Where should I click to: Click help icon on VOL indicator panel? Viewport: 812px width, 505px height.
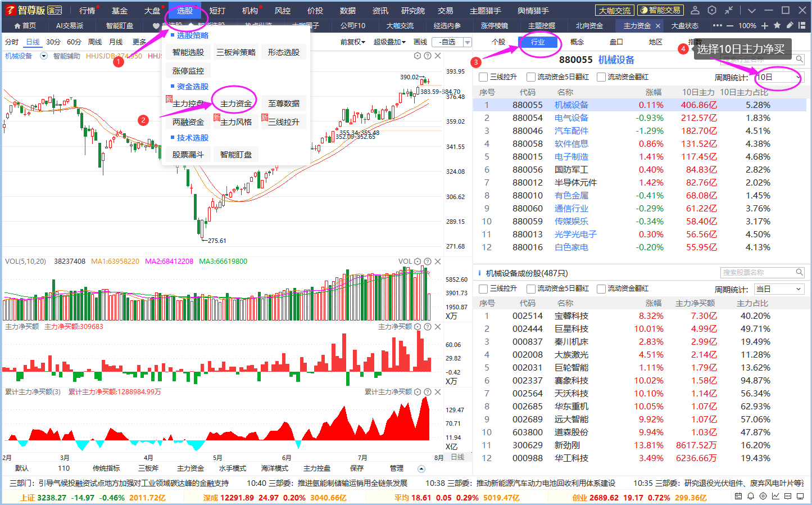pyautogui.click(x=428, y=261)
